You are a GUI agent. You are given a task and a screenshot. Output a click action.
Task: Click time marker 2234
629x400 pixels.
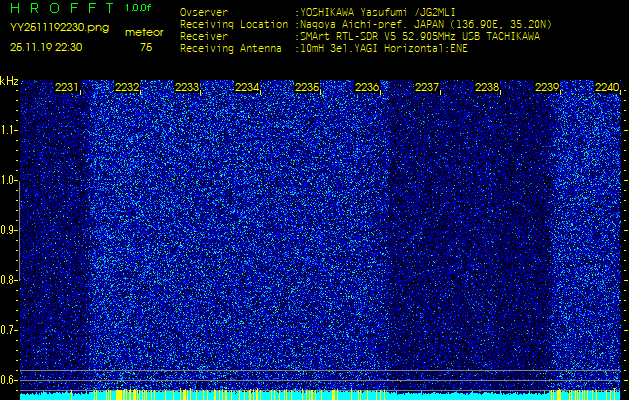[247, 87]
